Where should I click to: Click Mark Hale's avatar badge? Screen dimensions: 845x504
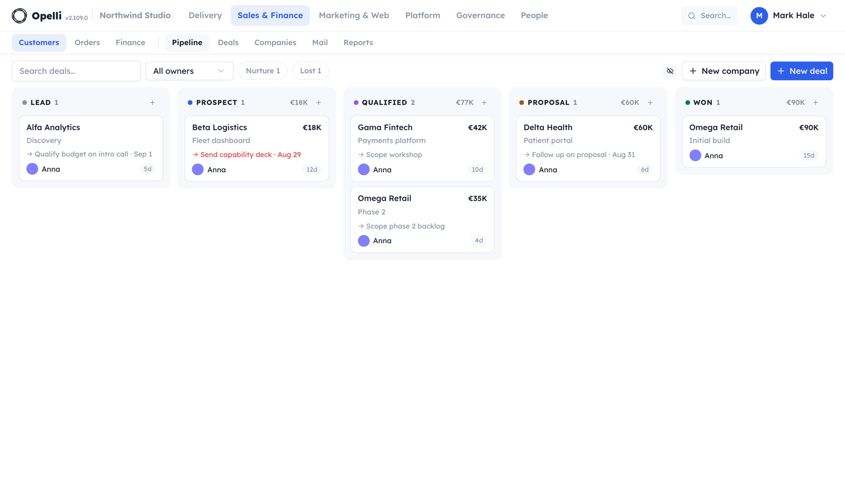(759, 16)
